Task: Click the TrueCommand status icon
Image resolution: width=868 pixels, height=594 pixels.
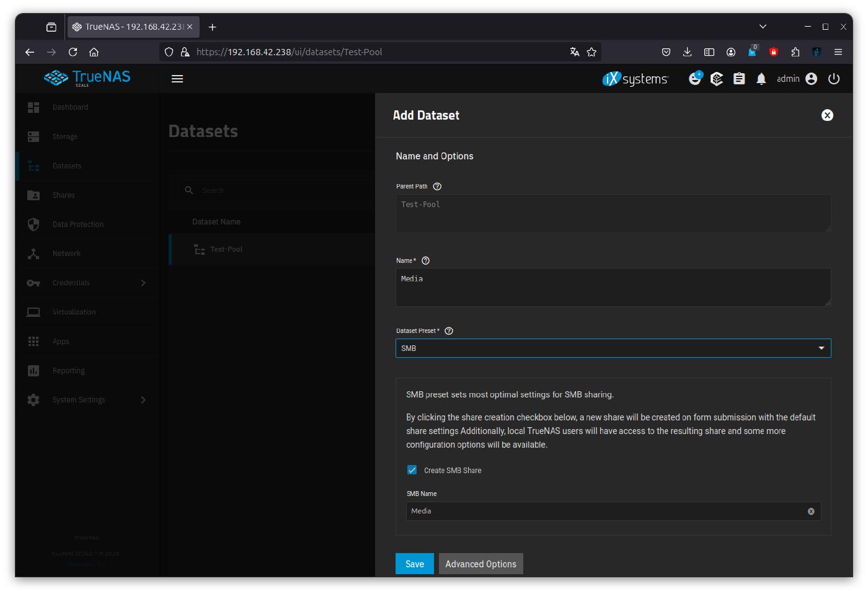Action: (x=717, y=79)
